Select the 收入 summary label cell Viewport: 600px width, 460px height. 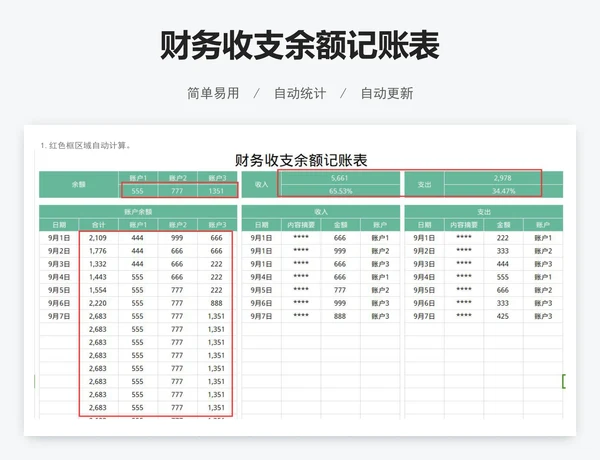tap(261, 184)
